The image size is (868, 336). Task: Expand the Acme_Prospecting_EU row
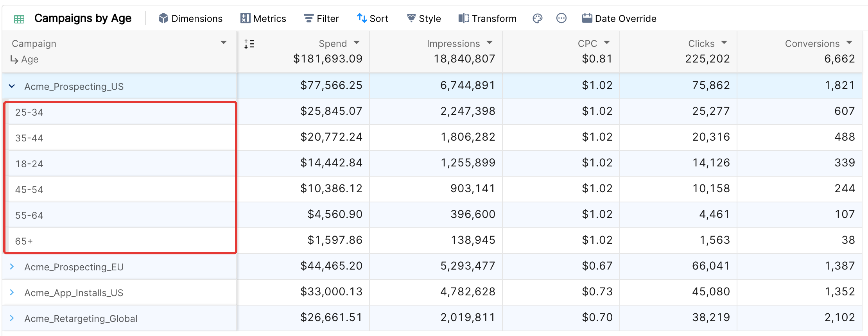pyautogui.click(x=12, y=266)
